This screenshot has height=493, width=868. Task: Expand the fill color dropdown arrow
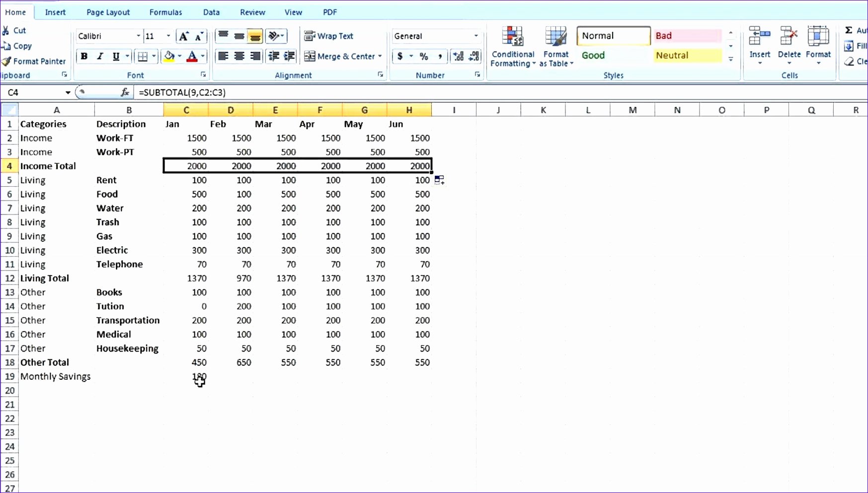pyautogui.click(x=179, y=56)
